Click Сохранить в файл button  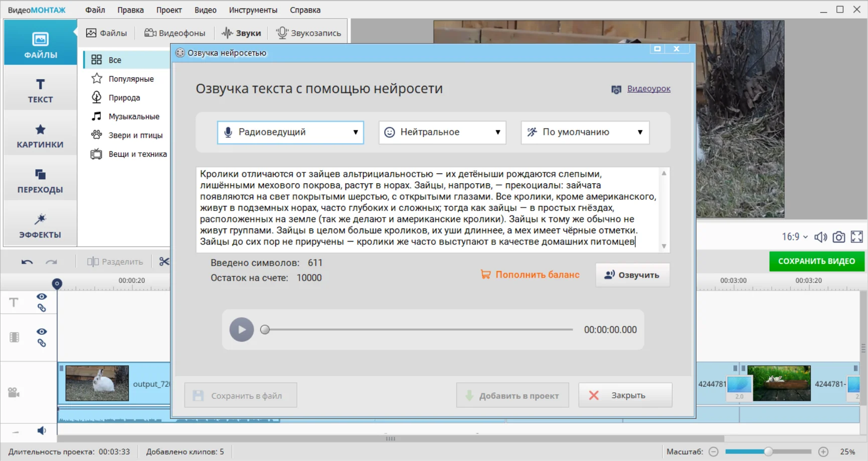(241, 395)
